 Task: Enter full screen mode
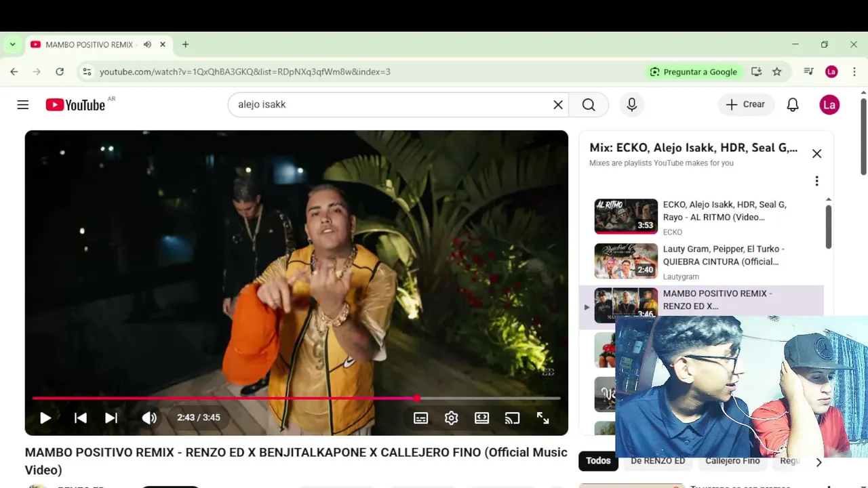[x=542, y=418]
